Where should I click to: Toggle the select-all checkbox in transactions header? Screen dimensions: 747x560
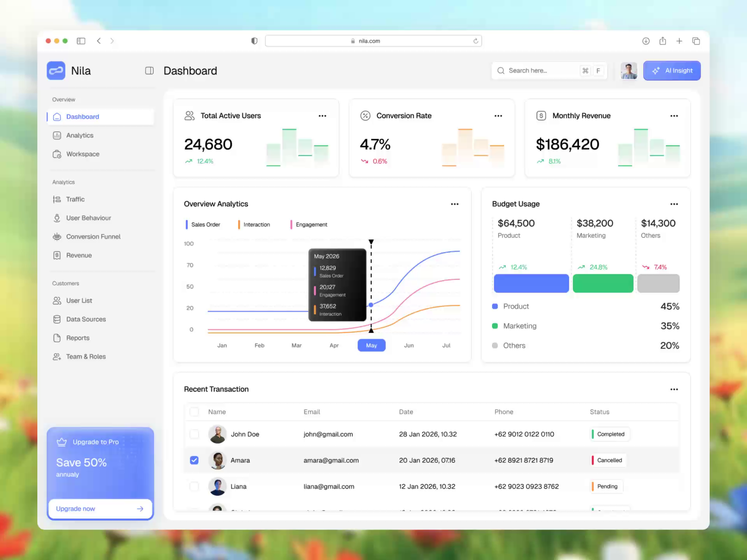tap(194, 411)
